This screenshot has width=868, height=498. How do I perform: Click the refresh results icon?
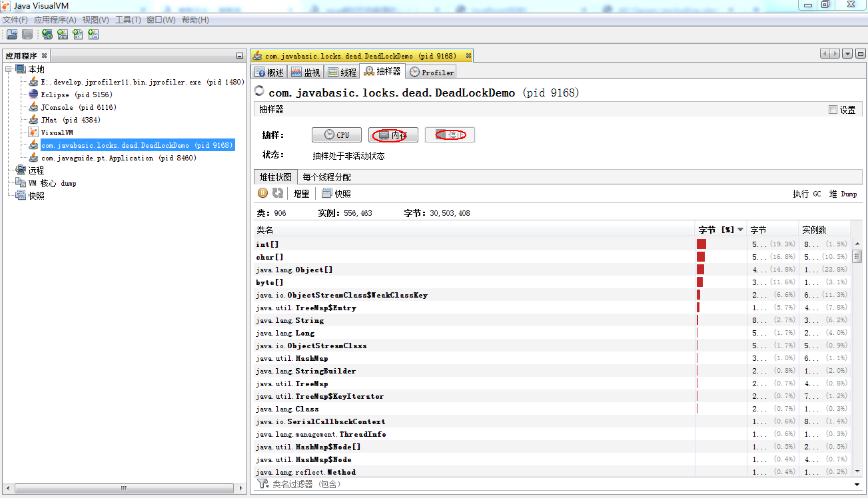coord(278,193)
